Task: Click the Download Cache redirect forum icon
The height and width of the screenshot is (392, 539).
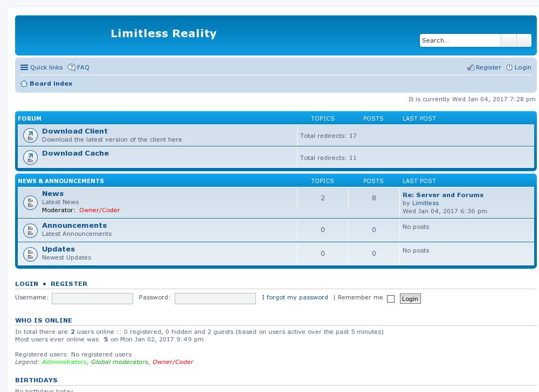Action: (30, 157)
